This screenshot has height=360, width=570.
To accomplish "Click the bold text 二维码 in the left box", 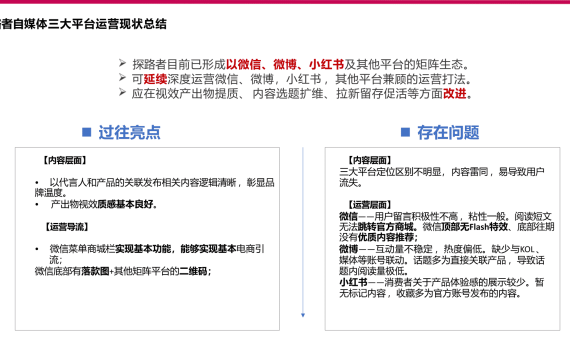I will [193, 271].
